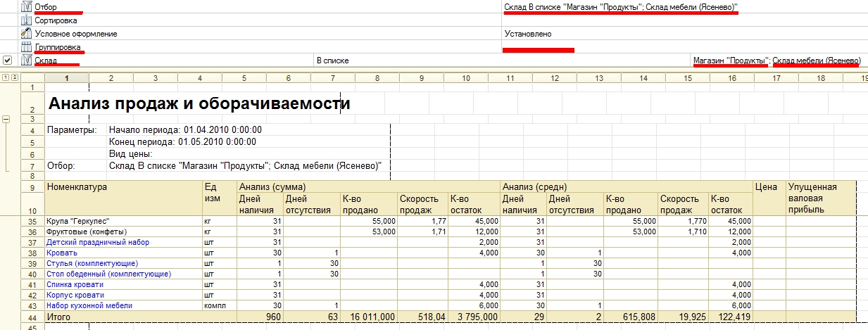Click the Условное оформление brush icon
The image size is (868, 330).
click(x=27, y=34)
